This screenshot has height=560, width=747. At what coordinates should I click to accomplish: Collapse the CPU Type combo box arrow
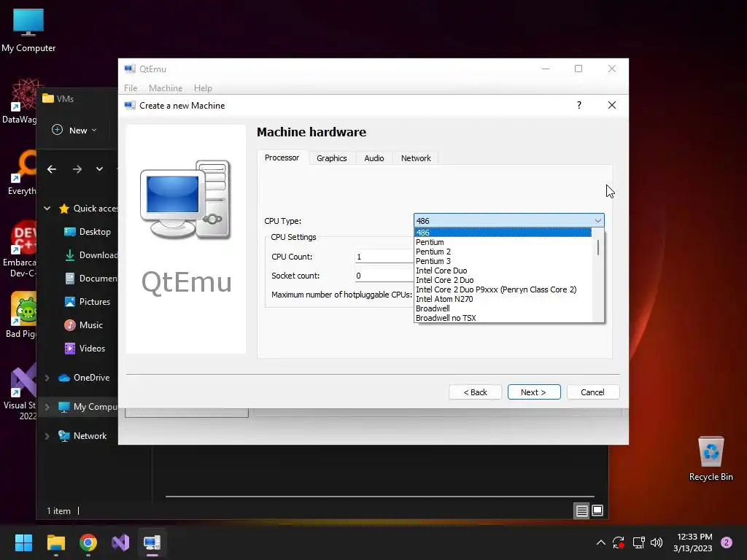coord(597,220)
